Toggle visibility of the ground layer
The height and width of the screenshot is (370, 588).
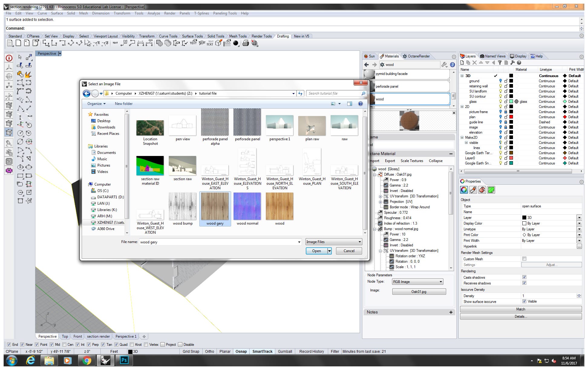(x=501, y=81)
